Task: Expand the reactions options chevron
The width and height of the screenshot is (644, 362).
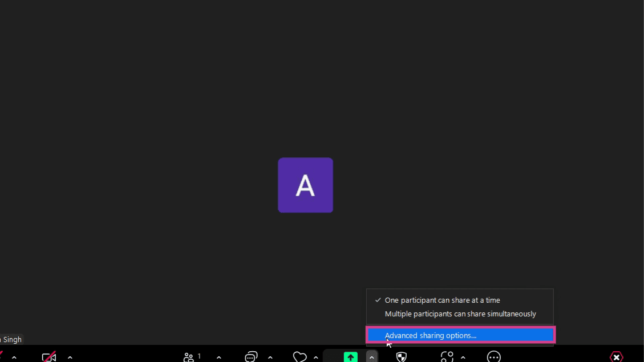Action: pos(316,357)
